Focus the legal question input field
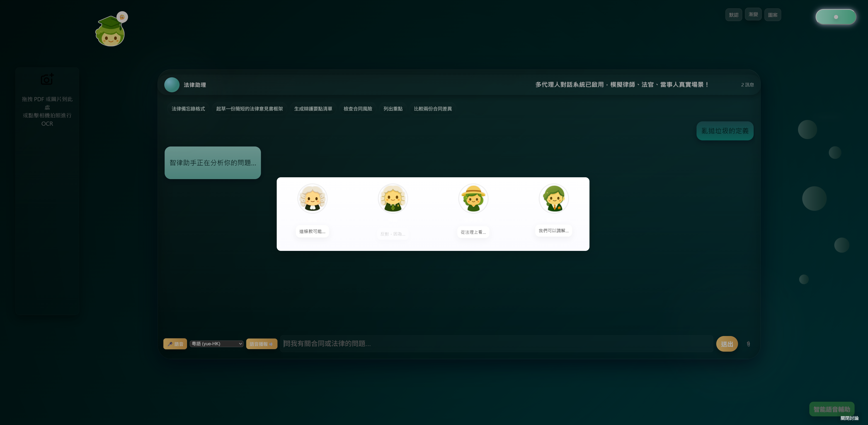 [497, 343]
